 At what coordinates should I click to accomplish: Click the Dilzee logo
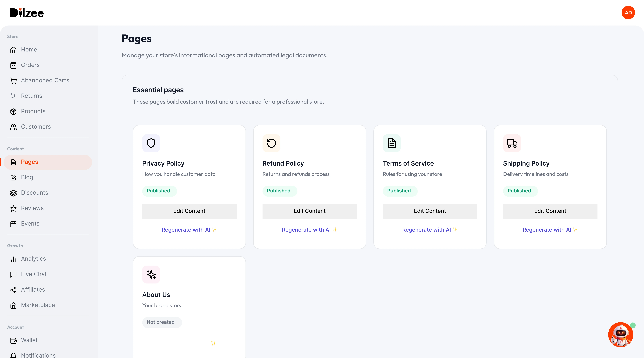pos(27,13)
